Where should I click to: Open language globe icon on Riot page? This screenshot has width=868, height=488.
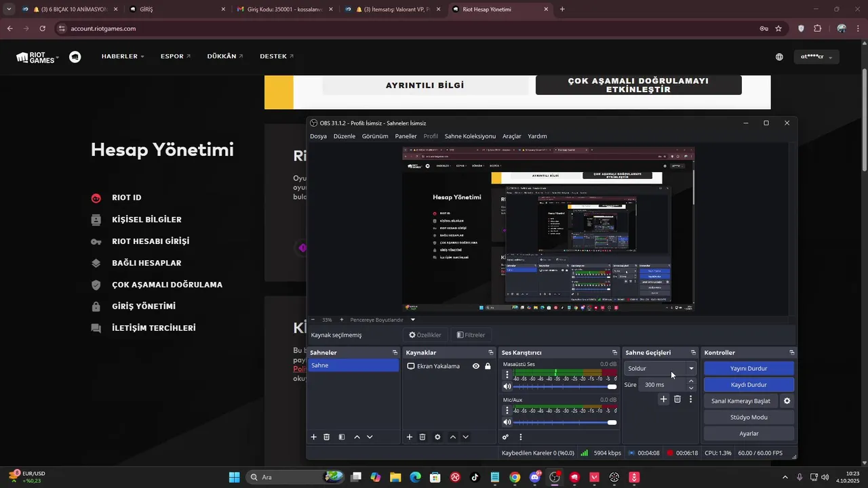click(779, 57)
